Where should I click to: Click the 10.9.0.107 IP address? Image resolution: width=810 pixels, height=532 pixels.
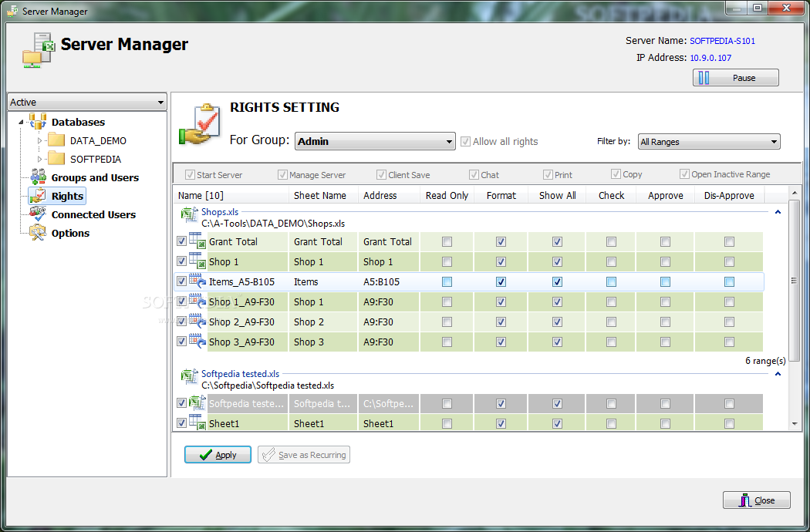tap(710, 58)
